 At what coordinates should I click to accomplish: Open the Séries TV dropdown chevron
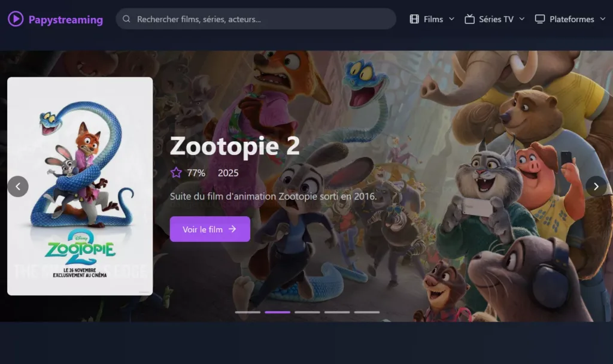522,19
